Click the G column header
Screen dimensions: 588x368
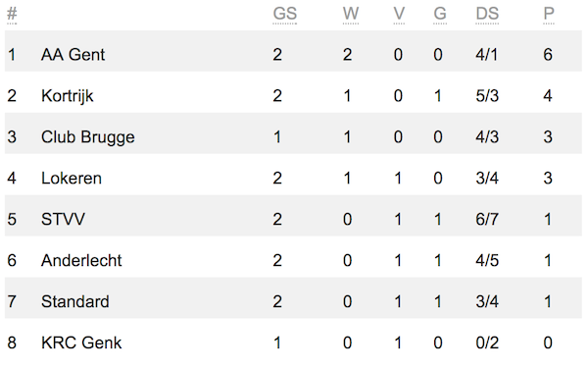click(440, 15)
